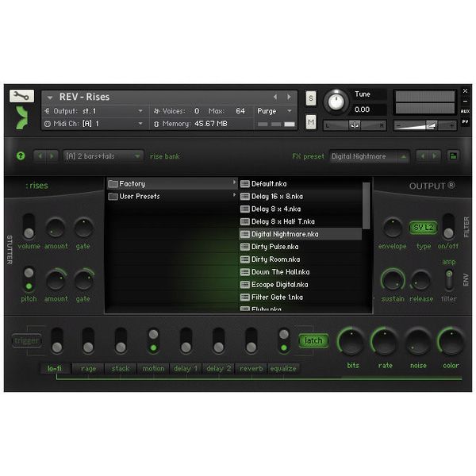The image size is (476, 476).
Task: Select Delay 8 x Half T.nka preset
Action: [301, 221]
